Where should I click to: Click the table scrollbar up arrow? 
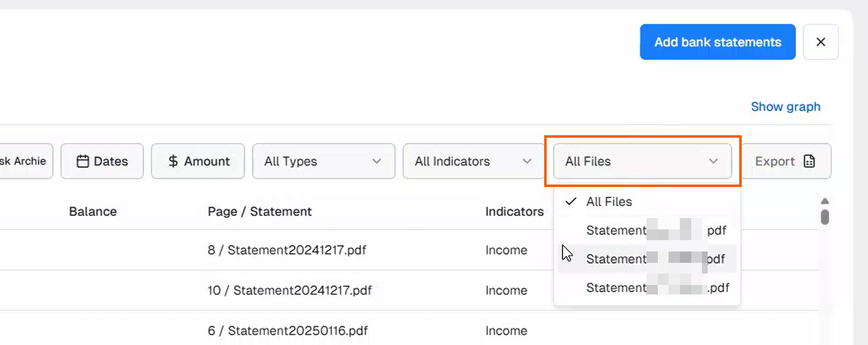pos(824,202)
